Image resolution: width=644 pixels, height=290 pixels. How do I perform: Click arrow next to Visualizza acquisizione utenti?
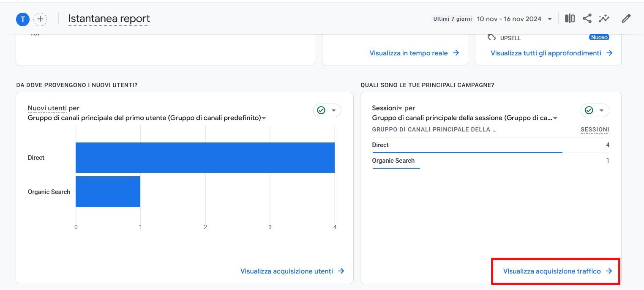[341, 271]
